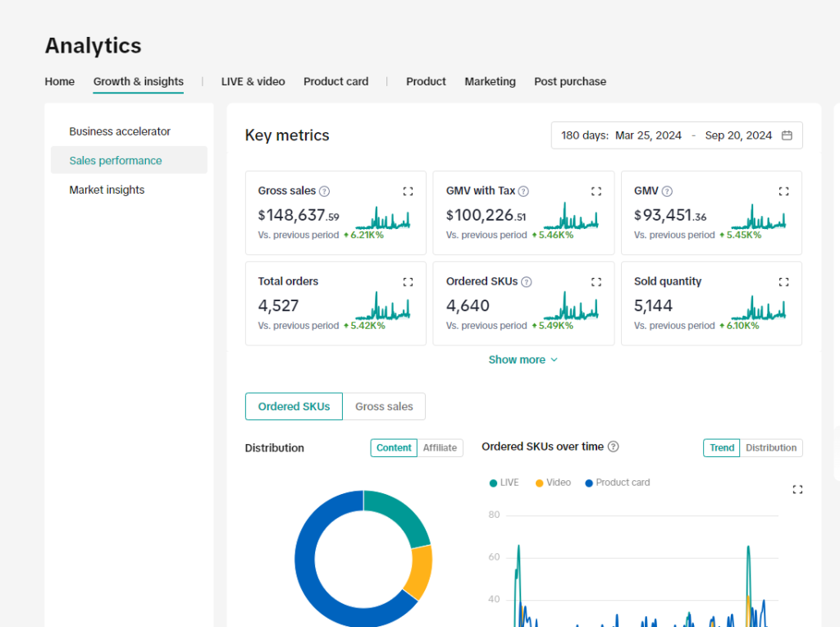Screen dimensions: 840x627
Task: Toggle the Video series in the legend
Action: point(553,483)
